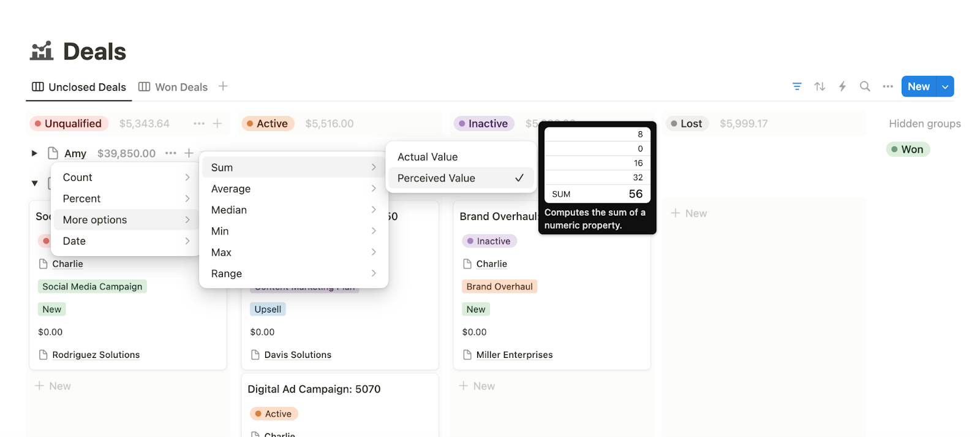Expand the Min submenu
The image size is (980, 437).
293,231
